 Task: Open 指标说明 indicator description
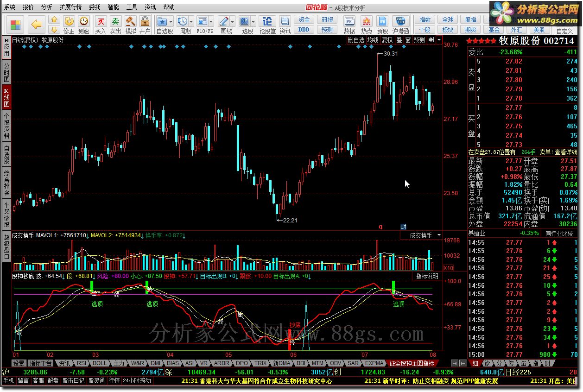pyautogui.click(x=427, y=276)
